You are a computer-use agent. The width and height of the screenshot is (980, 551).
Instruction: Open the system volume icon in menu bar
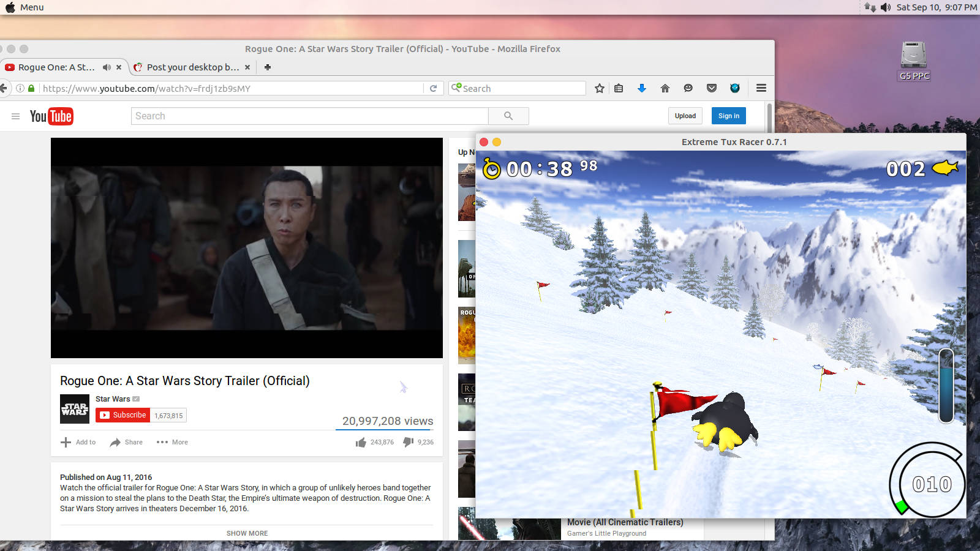[886, 7]
